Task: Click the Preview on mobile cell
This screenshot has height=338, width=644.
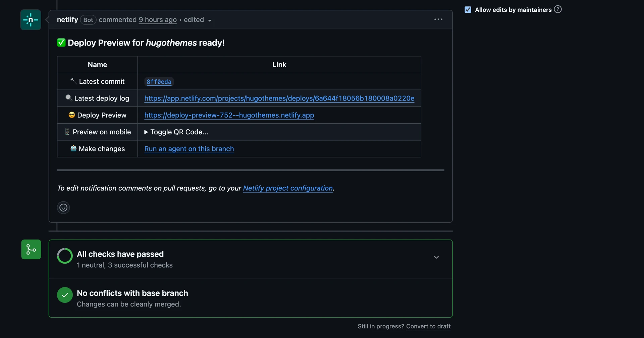Action: pyautogui.click(x=97, y=132)
